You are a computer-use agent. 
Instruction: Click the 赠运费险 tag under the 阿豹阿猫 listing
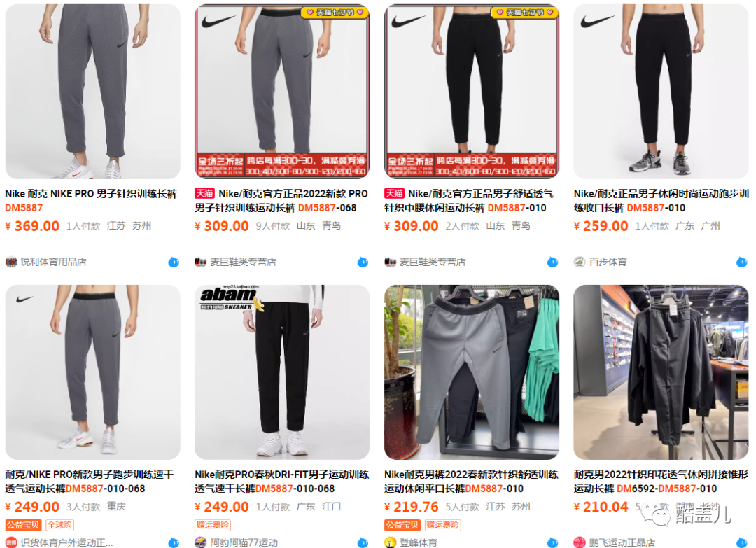213,525
